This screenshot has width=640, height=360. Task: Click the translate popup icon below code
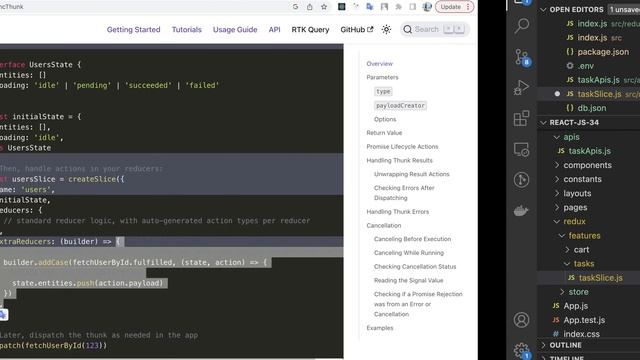point(3,314)
